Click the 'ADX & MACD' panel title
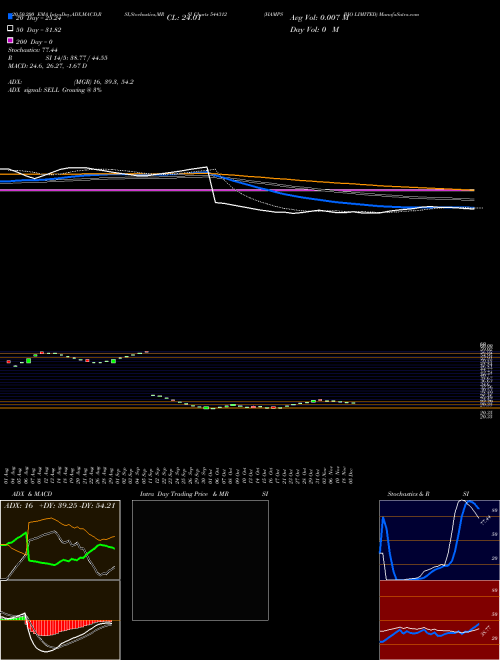This screenshot has height=660, width=500. pyautogui.click(x=32, y=494)
